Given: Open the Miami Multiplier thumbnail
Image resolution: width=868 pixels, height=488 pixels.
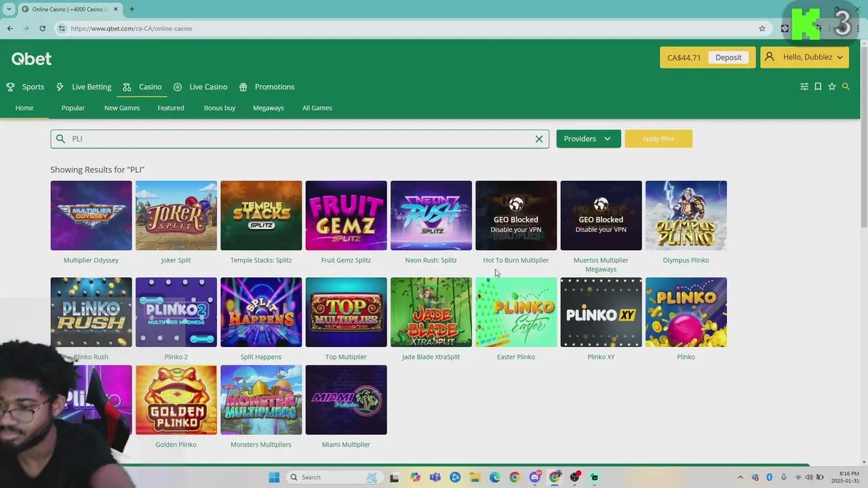Looking at the screenshot, I should 346,400.
